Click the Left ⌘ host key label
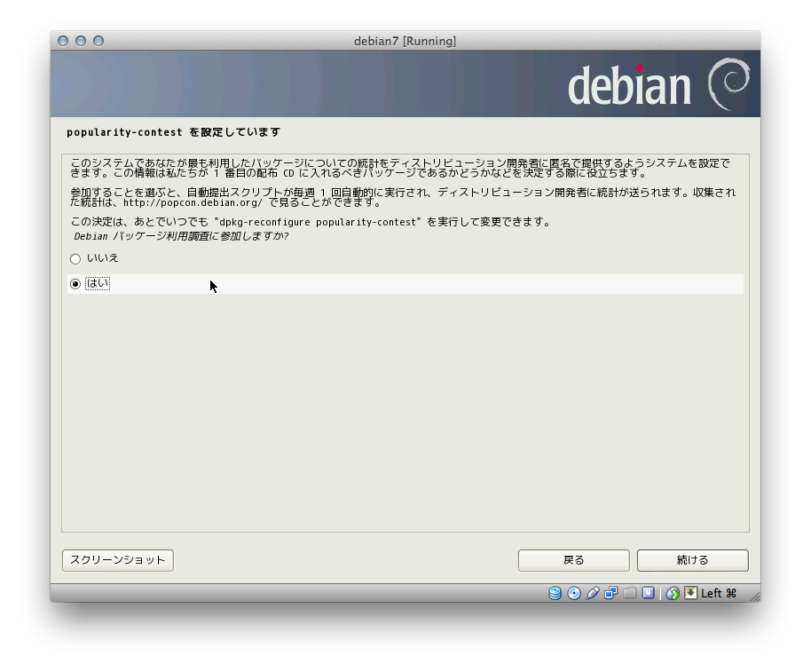Viewport: 811px width, 672px height. coord(719,593)
